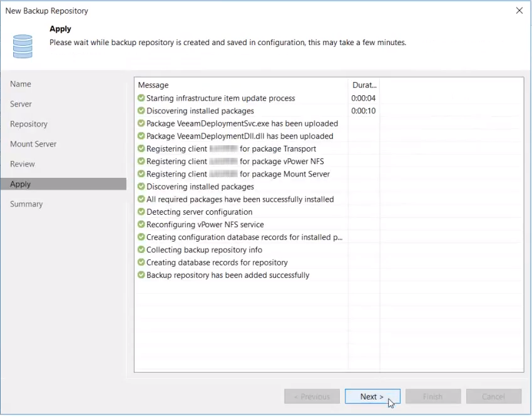Screen dimensions: 532x417
Task: Switch to Mount Server step
Action: pyautogui.click(x=33, y=144)
